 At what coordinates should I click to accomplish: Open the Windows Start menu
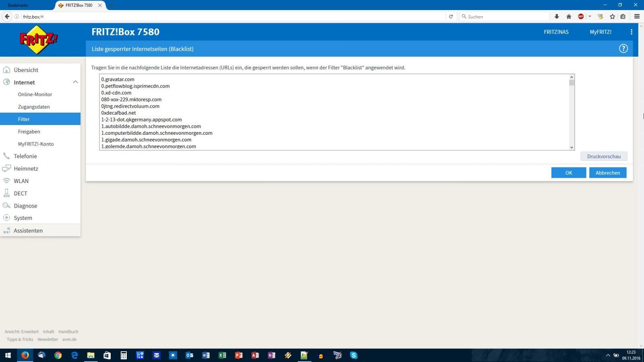click(8, 355)
